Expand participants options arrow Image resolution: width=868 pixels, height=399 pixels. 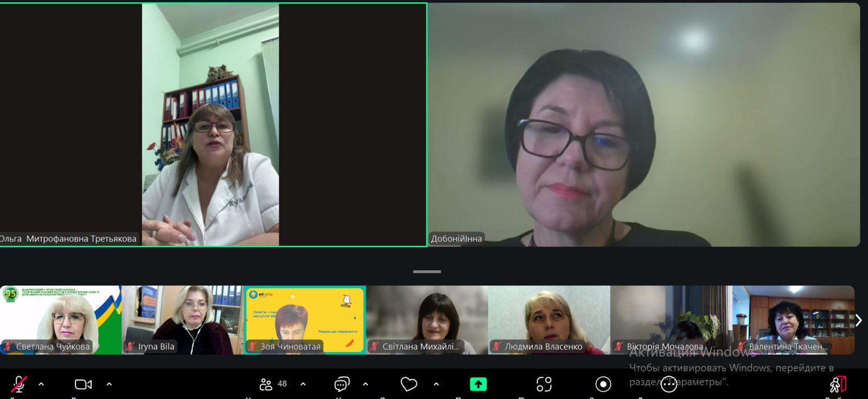(x=303, y=384)
